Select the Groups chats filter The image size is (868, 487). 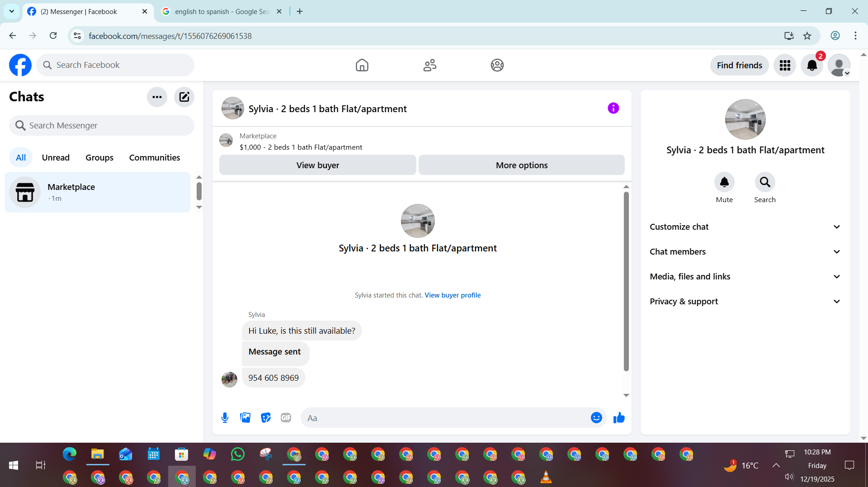99,158
